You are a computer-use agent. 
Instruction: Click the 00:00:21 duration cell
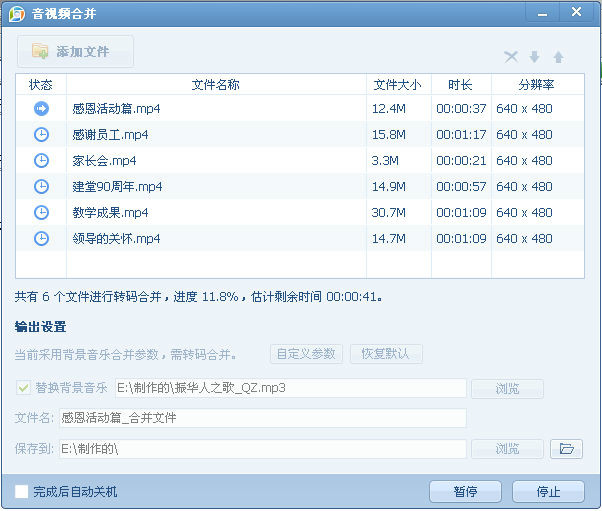(x=461, y=160)
